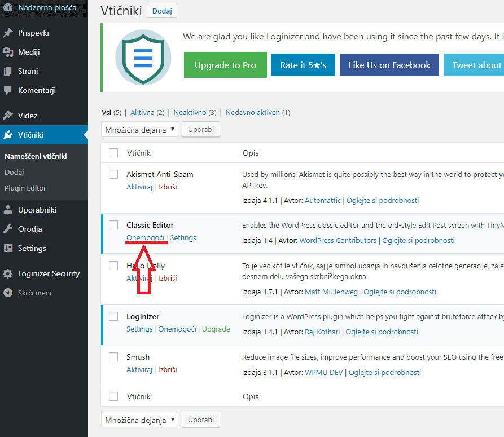Click the Rate it 5★'s button
Screen dimensions: 504x437
(303, 65)
